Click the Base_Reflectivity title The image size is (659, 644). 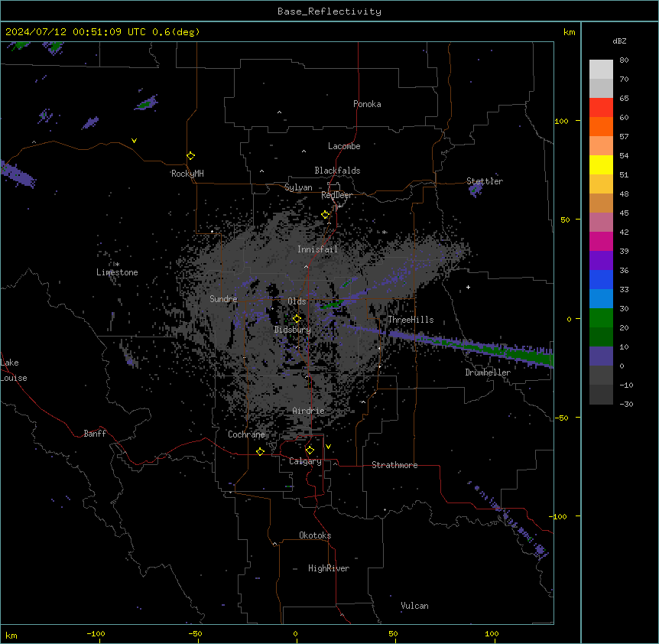point(329,11)
